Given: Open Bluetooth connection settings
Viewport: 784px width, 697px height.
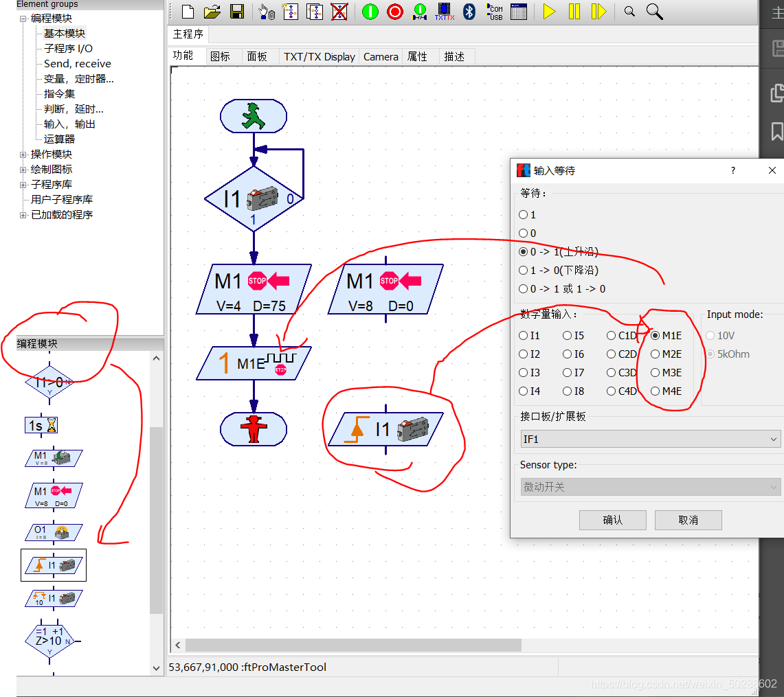Looking at the screenshot, I should pos(469,12).
